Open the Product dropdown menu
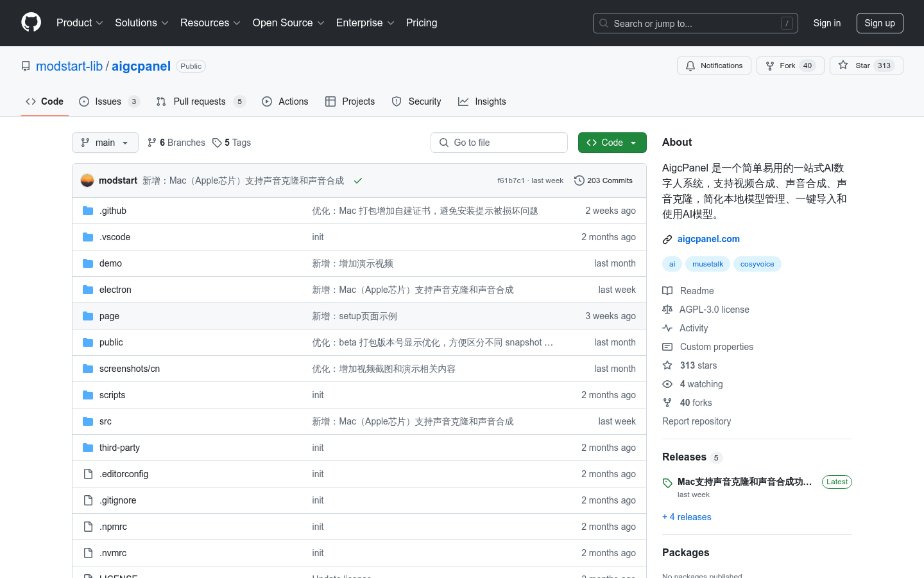Screen dimensions: 924x578 [80, 23]
